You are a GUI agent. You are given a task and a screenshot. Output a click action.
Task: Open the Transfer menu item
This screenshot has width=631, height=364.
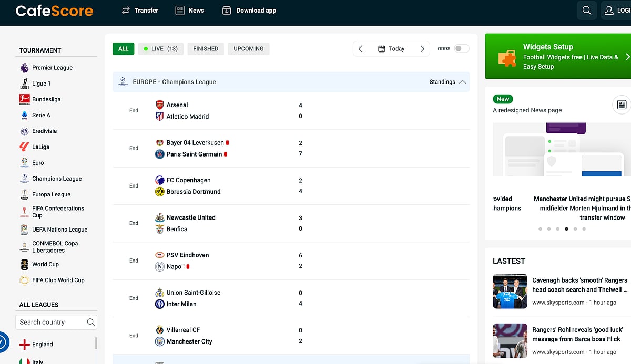[140, 11]
